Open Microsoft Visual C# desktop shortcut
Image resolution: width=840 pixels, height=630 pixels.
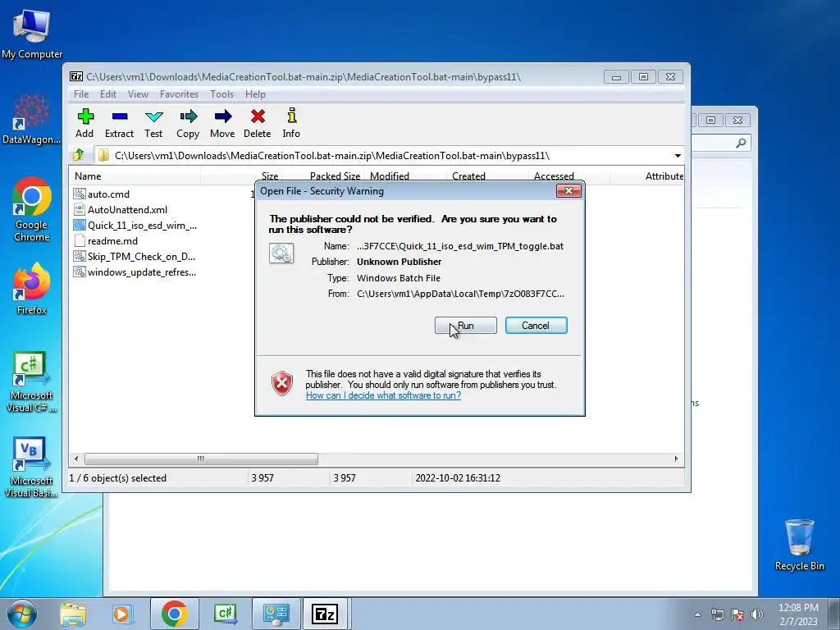pyautogui.click(x=32, y=382)
